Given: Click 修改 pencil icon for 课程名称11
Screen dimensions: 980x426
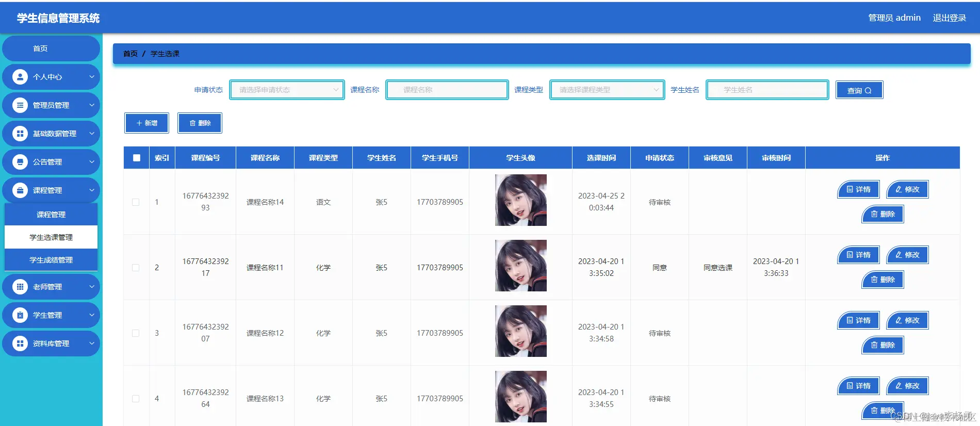Looking at the screenshot, I should tap(899, 255).
